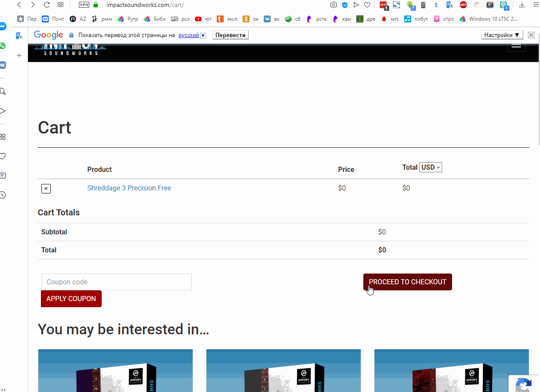Viewport: 540px width, 392px height.
Task: Open WhatsApp in the sidebar
Action: (x=3, y=46)
